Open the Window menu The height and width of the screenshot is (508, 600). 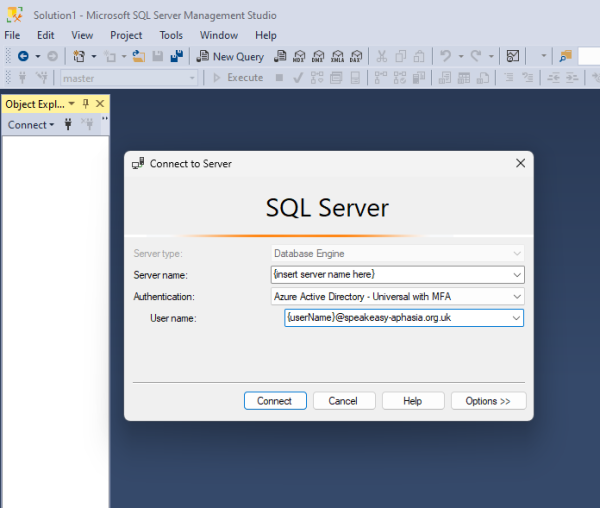219,35
